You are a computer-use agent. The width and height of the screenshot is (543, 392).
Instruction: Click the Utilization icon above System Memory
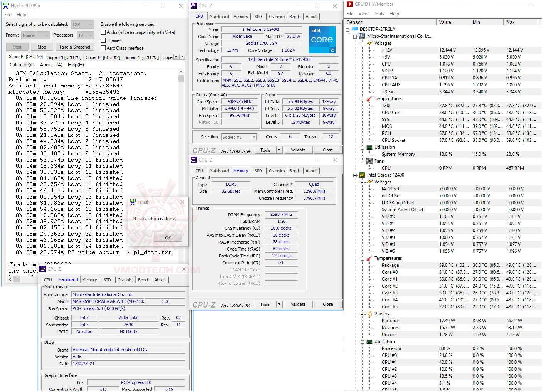(x=369, y=147)
